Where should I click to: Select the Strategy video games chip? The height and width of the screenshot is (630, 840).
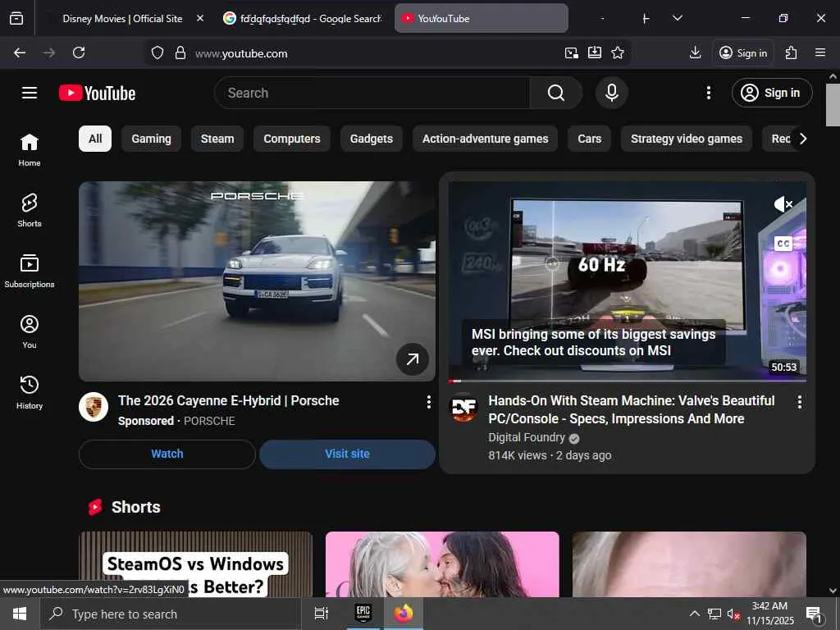(687, 139)
